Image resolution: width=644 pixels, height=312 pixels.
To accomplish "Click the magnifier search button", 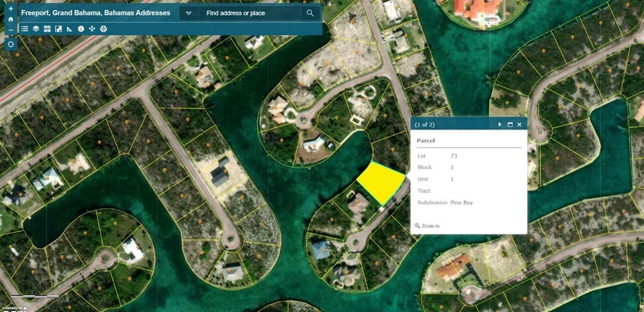I will 310,13.
